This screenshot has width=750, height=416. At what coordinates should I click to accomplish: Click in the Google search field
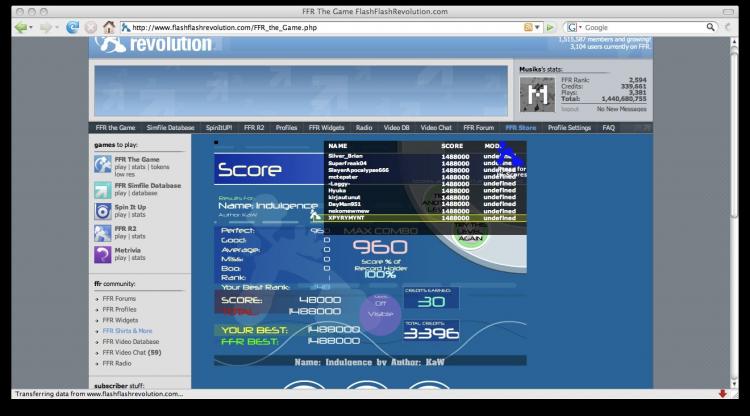coord(640,27)
